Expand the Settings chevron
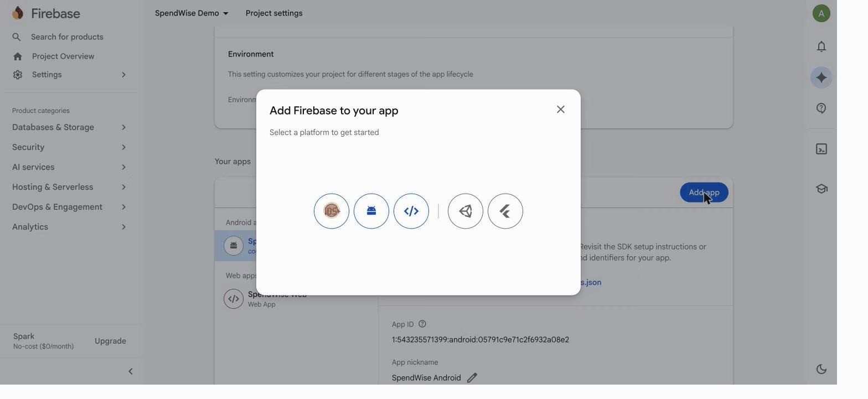This screenshot has width=868, height=399. [123, 75]
